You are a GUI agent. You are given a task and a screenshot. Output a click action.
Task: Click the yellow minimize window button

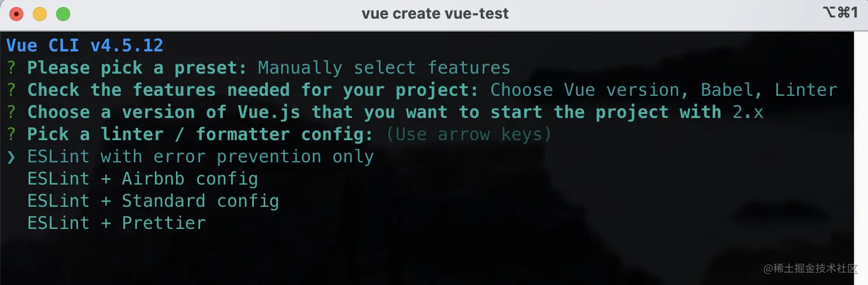(x=40, y=14)
